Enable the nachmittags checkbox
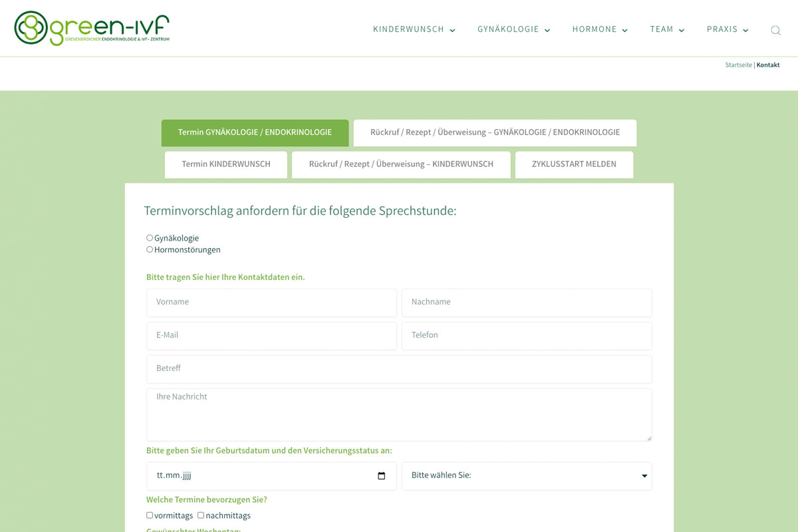 coord(201,515)
